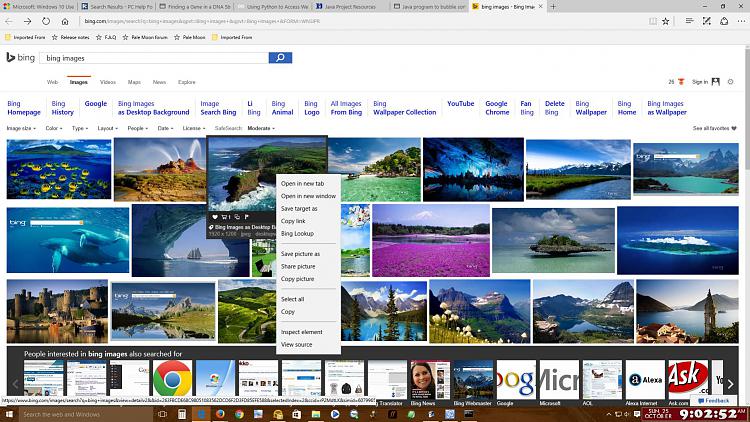Open the Pale Moon Forum bookmark

tap(145, 37)
